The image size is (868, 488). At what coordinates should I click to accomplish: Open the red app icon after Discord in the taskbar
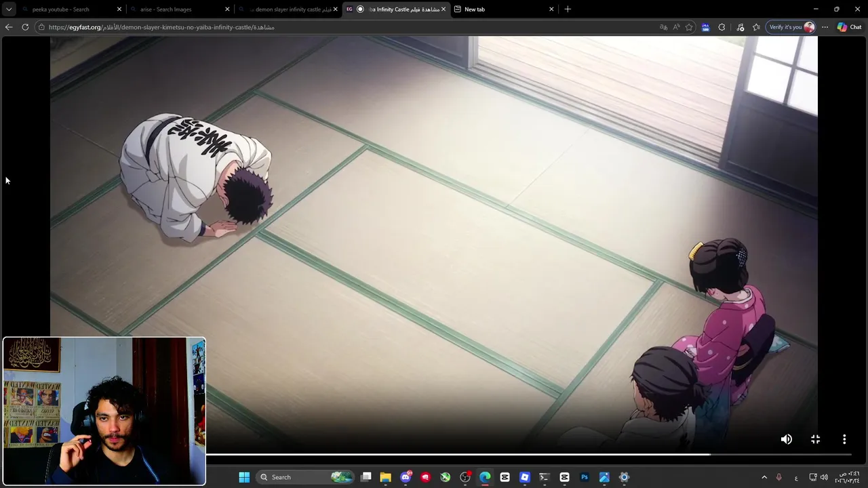425,477
